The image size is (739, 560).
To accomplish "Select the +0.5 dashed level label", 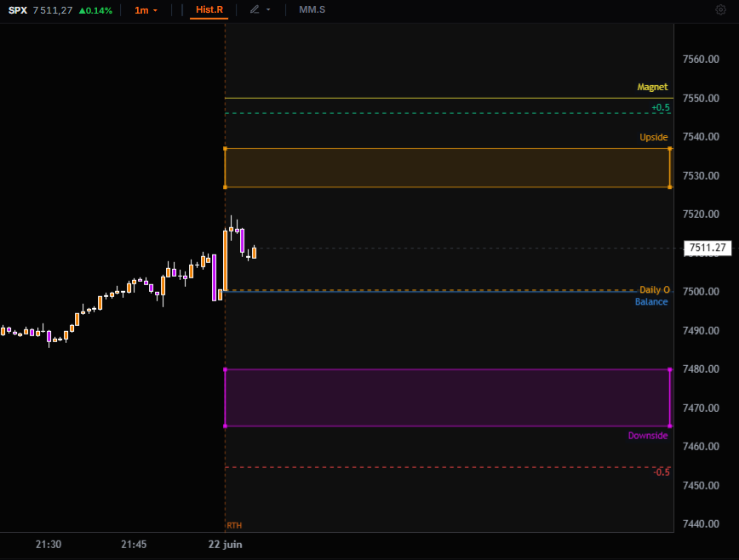I will 661,107.
